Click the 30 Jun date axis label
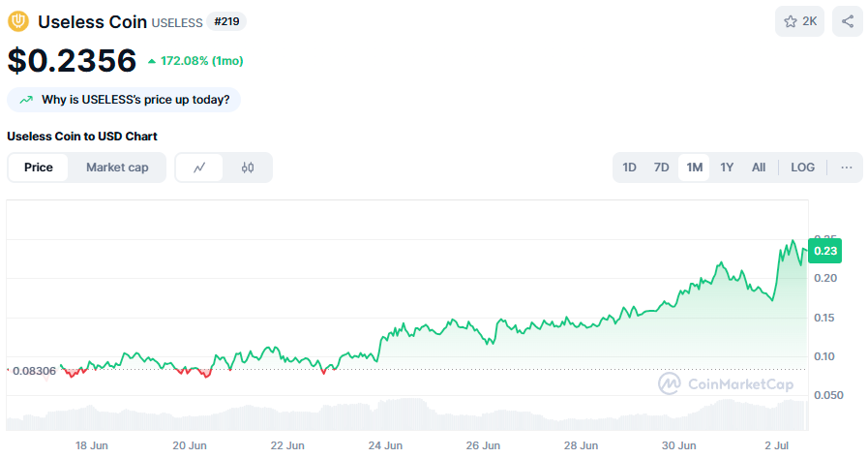Screen dimensions: 868x458 [x=678, y=445]
